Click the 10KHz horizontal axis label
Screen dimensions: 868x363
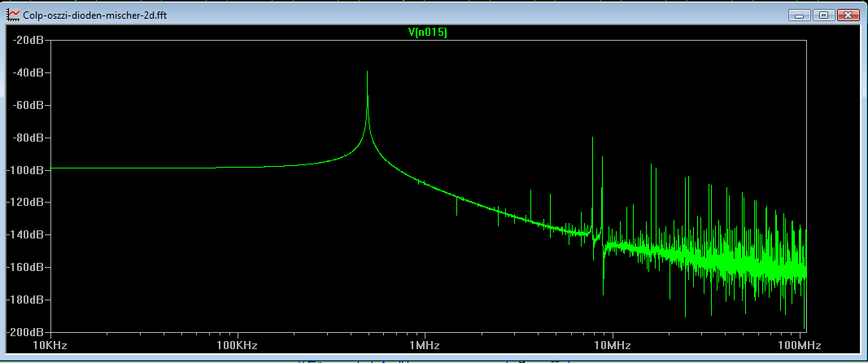51,346
